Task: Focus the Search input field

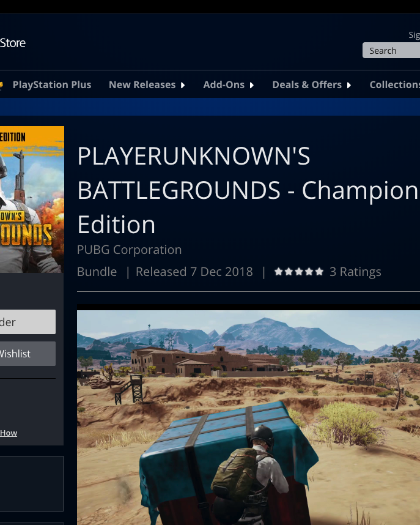Action: [391, 51]
